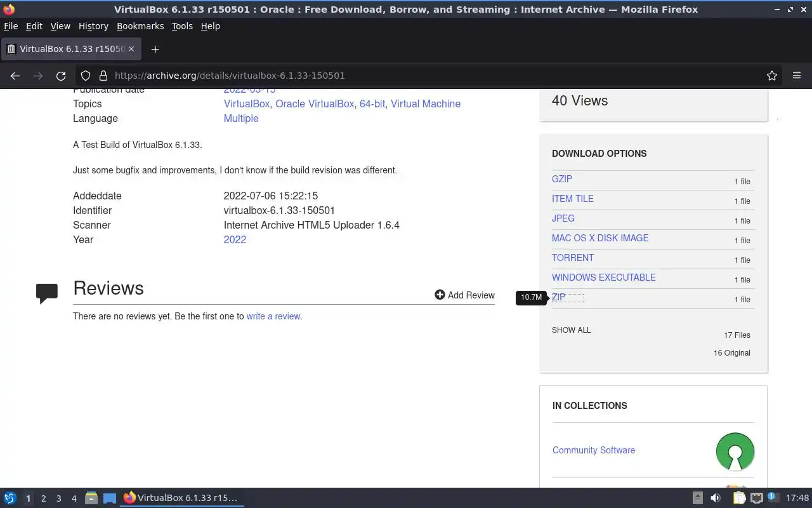Open the network status tray icon
812x508 pixels.
pos(756,498)
